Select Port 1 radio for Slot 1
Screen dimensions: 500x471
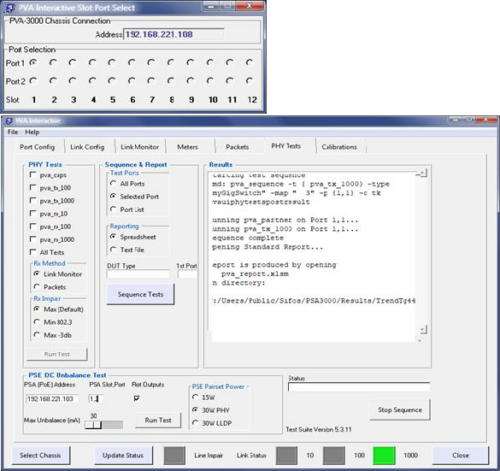[x=33, y=62]
